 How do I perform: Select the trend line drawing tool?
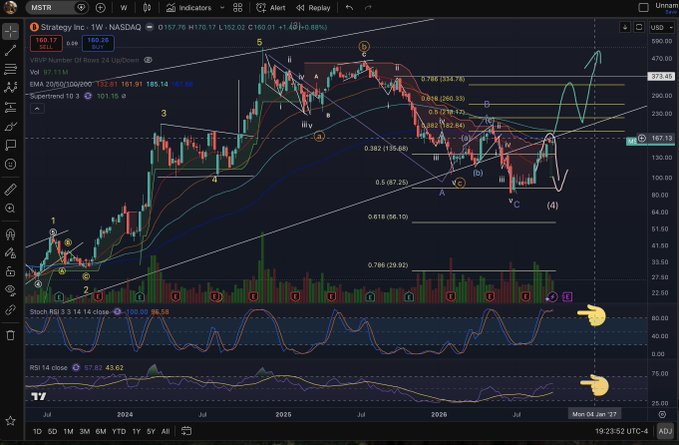10,51
